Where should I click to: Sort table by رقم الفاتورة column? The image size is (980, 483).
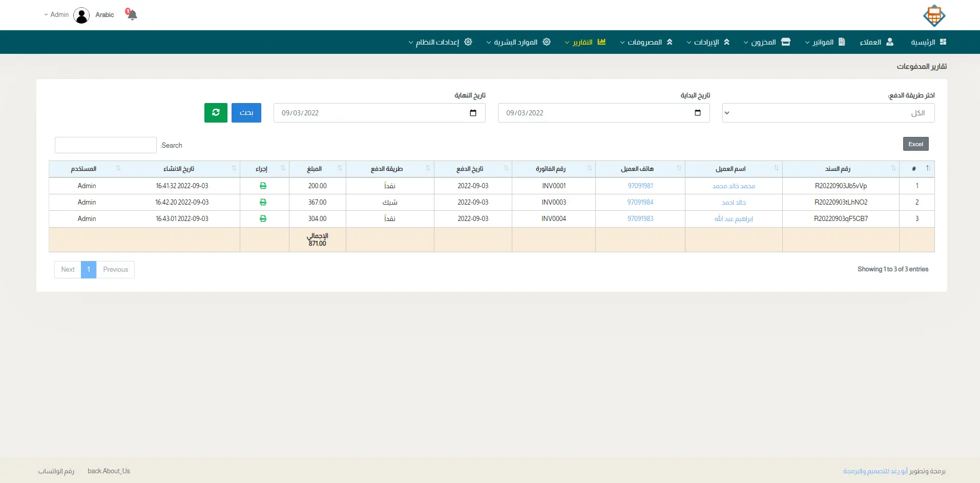pyautogui.click(x=553, y=169)
